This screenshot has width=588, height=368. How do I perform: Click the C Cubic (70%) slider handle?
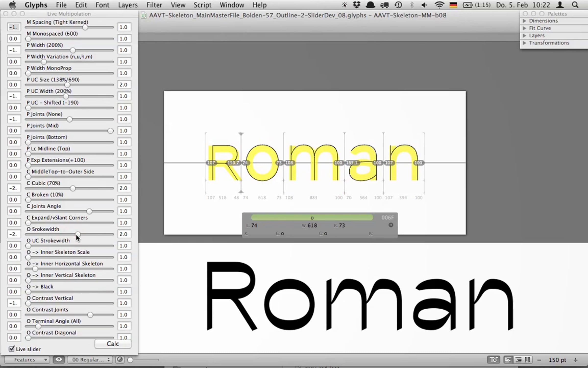coord(73,188)
